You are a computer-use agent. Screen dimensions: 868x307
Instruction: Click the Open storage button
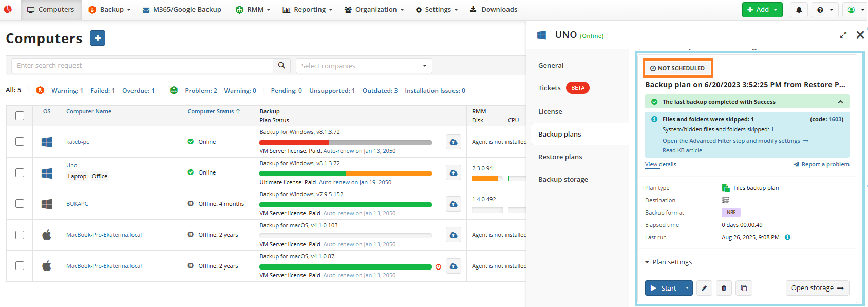[818, 288]
